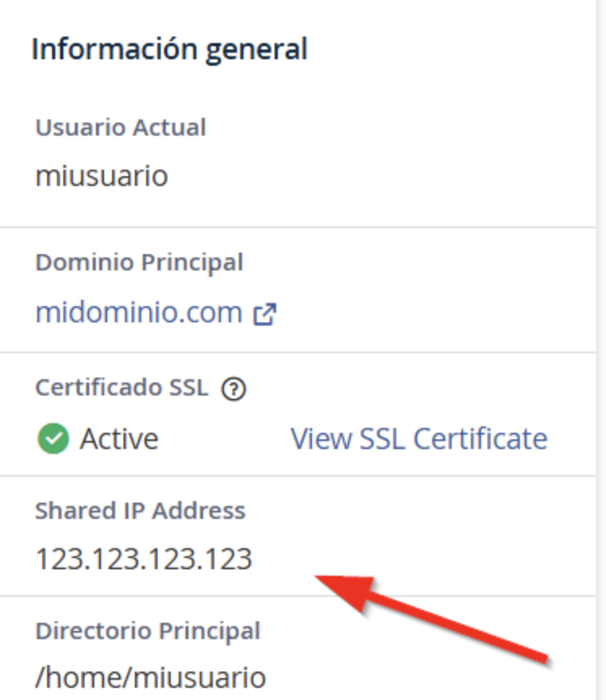Image resolution: width=606 pixels, height=700 pixels.
Task: Select the shared IP address 123.123.123.123
Action: coord(144,559)
